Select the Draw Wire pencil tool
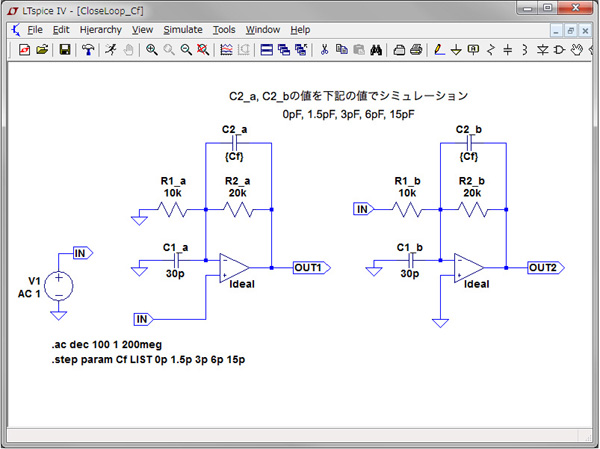Image resolution: width=600 pixels, height=449 pixels. point(439,49)
